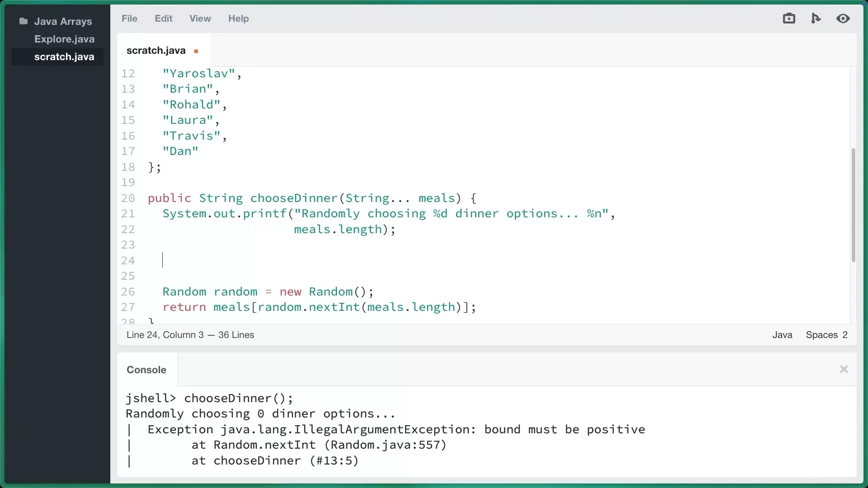Click the "Rohald" string on line 14
Viewport: 868px width, 488px height.
tap(192, 104)
